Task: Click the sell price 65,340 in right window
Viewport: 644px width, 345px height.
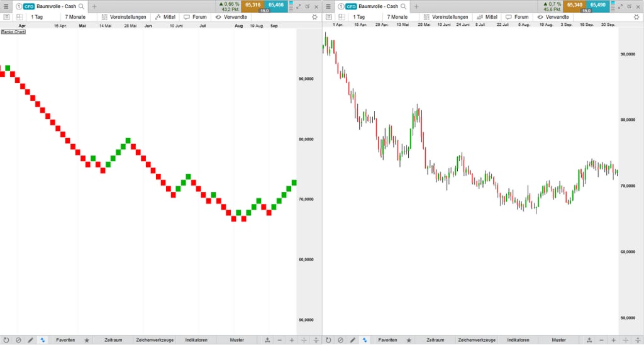Action: tap(575, 5)
